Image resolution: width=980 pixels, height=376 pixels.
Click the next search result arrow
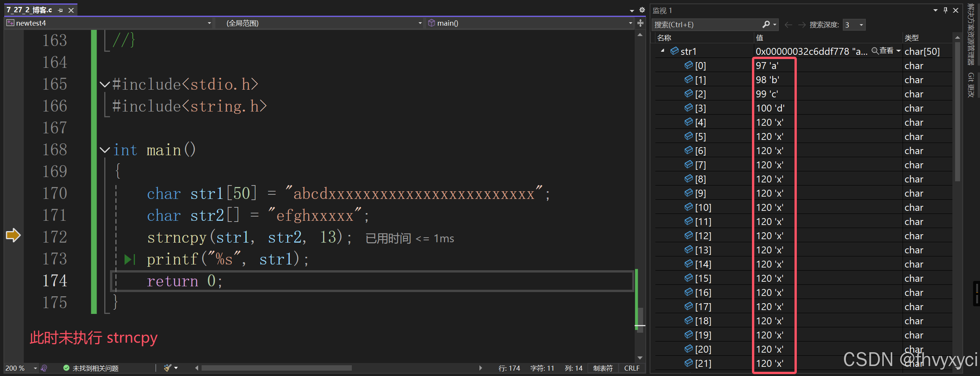[x=802, y=25]
